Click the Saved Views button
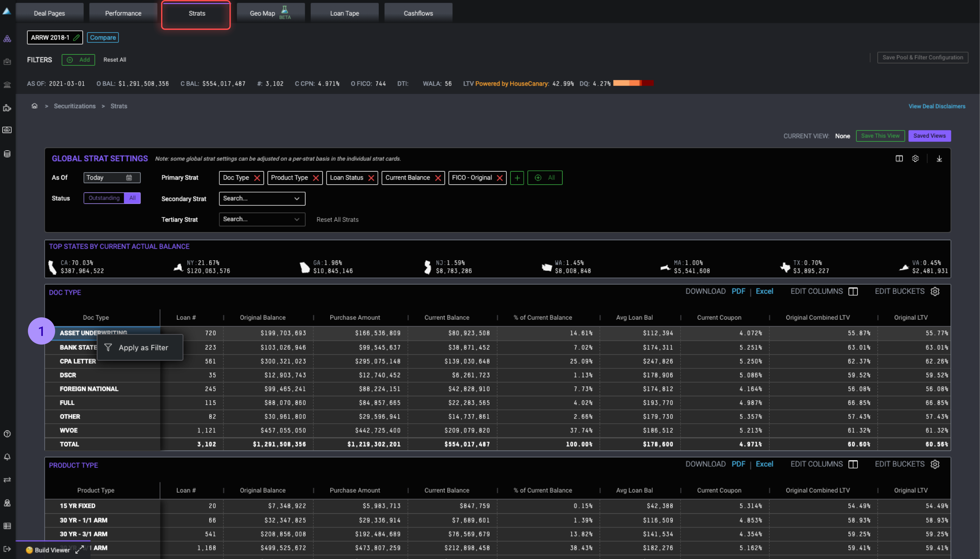980x559 pixels. point(929,136)
